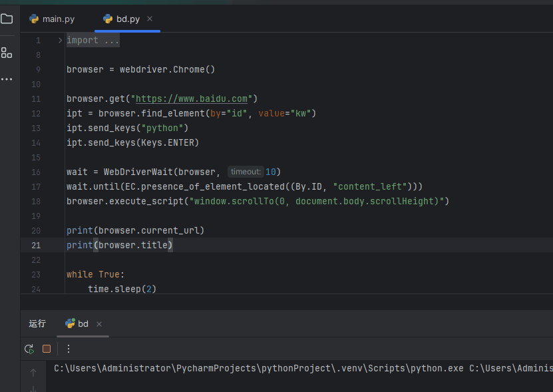
Task: Navigate up in console output with up arrow
Action: pyautogui.click(x=33, y=373)
